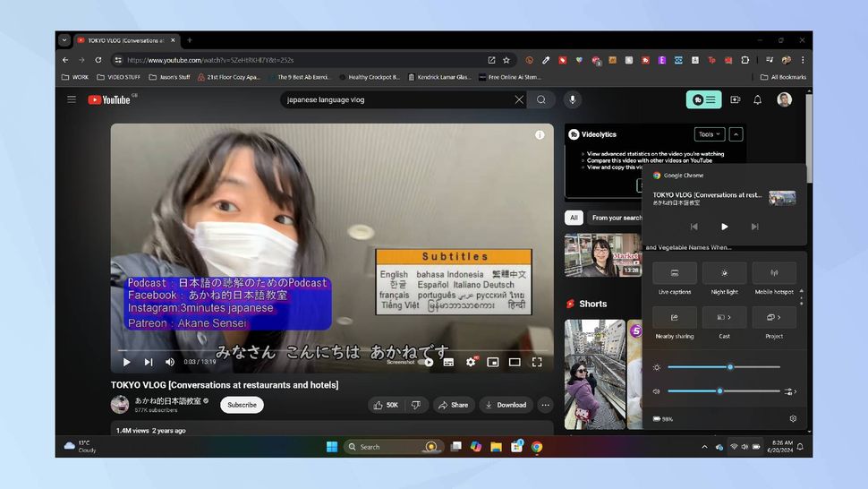Click the Chrome address bar URL

coord(210,60)
